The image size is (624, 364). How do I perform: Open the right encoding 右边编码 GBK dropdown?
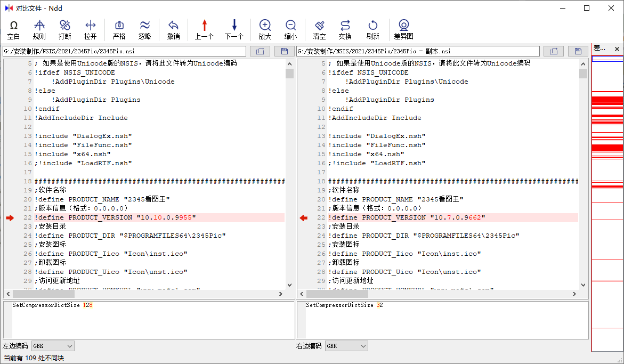coord(347,346)
